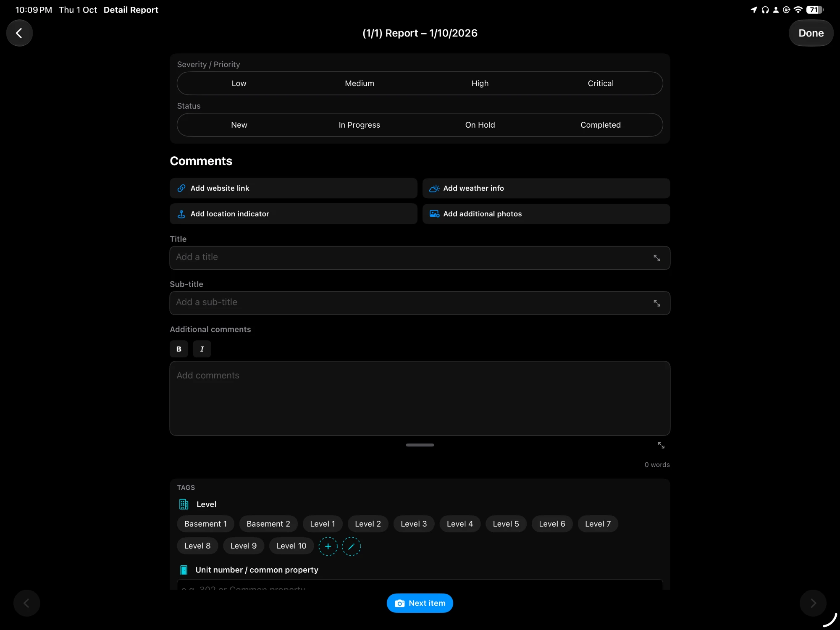The height and width of the screenshot is (630, 840).
Task: Click the building icon next to Level
Action: [x=184, y=504]
